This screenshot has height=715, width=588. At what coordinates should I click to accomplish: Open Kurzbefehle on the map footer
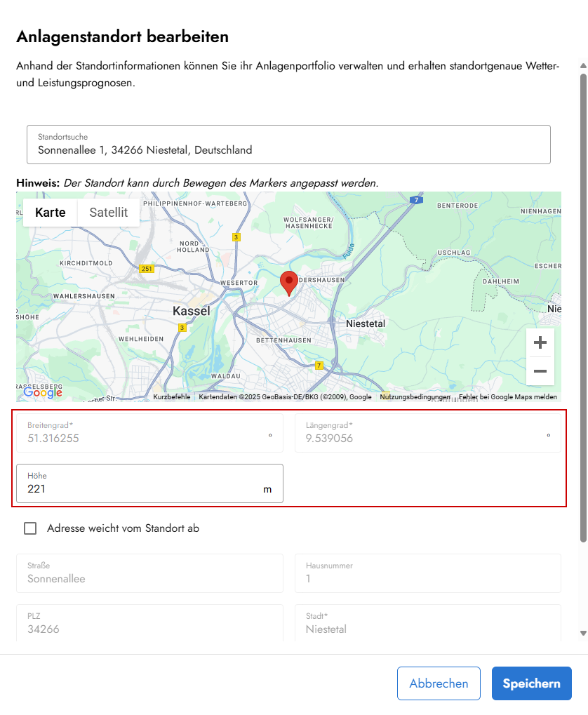(x=172, y=397)
